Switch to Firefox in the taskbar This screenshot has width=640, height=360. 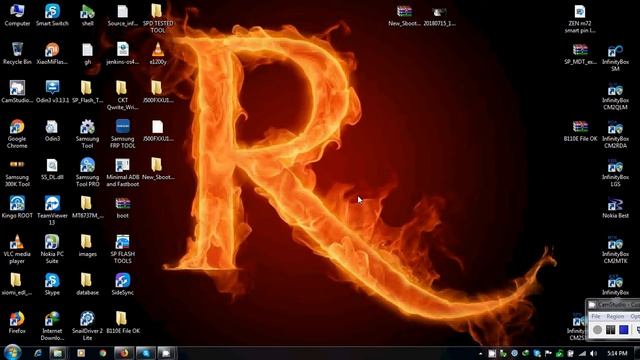click(x=124, y=353)
